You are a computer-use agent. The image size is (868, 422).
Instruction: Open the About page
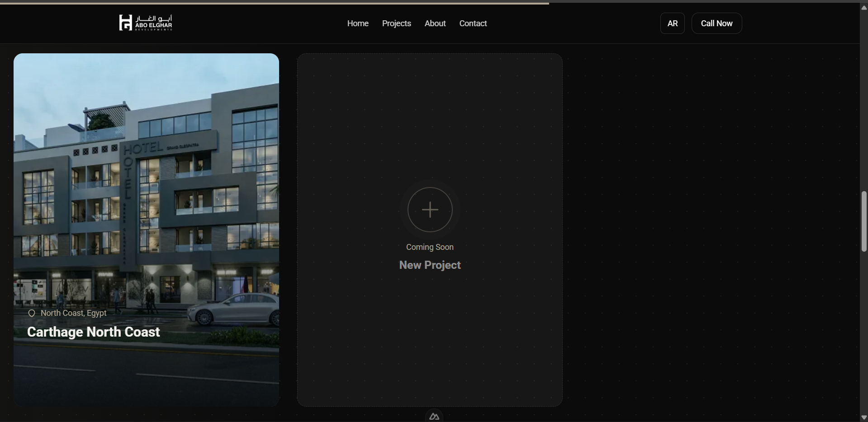tap(435, 23)
